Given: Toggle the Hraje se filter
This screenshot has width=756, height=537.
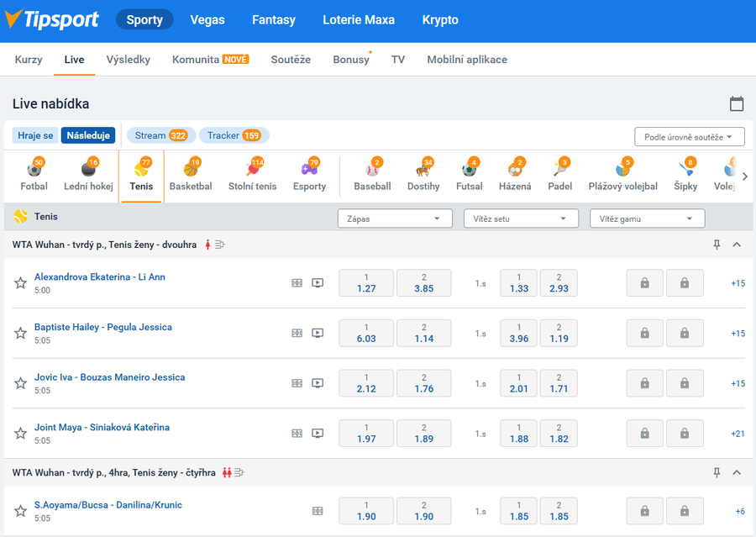Looking at the screenshot, I should 35,135.
